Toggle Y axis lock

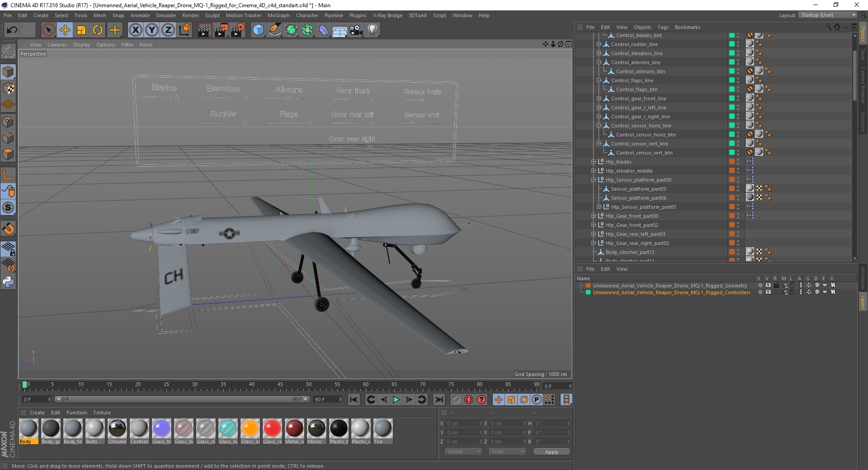pos(152,30)
